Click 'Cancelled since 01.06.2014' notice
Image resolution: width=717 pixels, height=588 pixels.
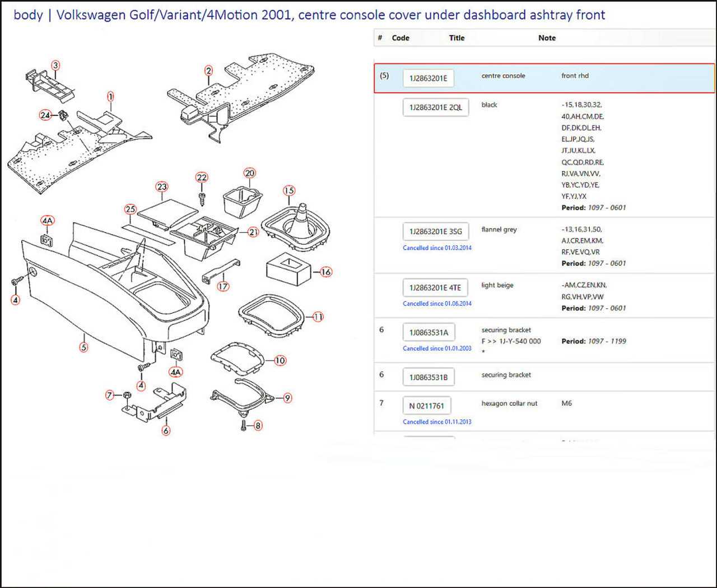437,304
